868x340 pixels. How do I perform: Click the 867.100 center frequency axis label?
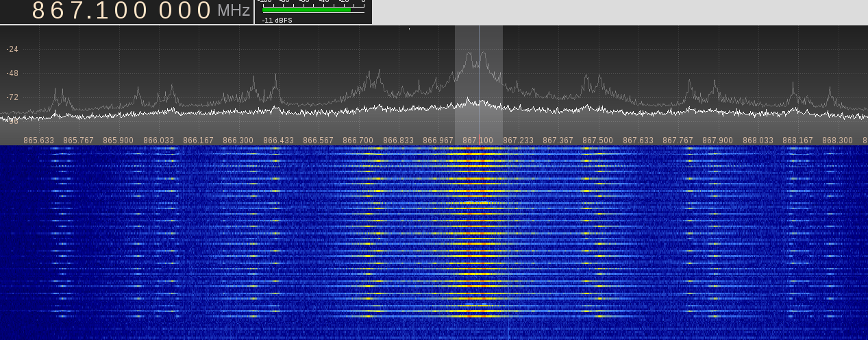478,141
